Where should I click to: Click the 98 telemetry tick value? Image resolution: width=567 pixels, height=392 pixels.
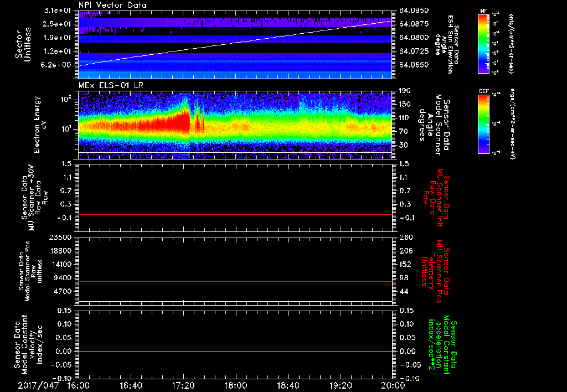pos(403,278)
